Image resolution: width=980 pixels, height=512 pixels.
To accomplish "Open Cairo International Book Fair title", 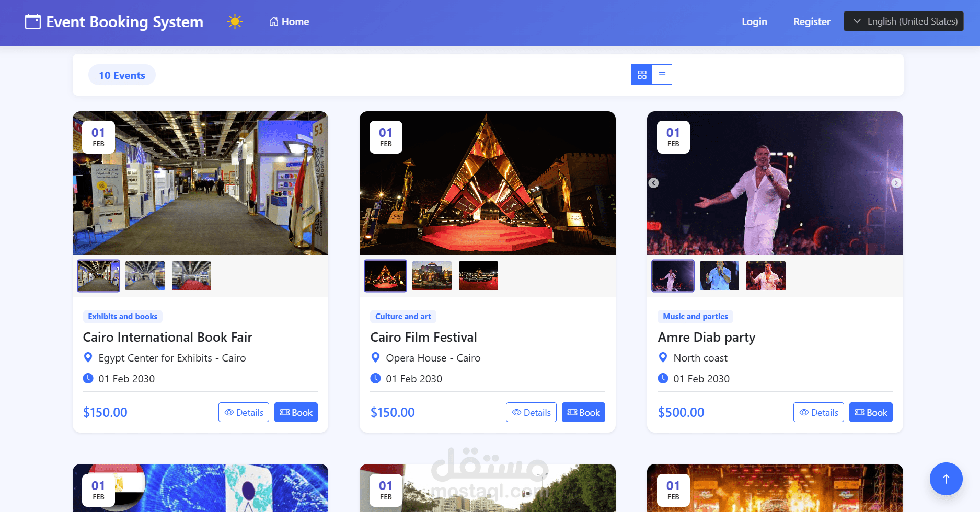I will click(168, 338).
